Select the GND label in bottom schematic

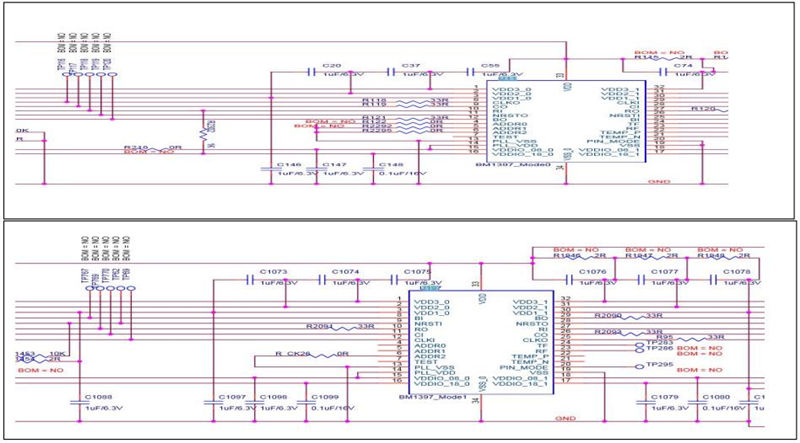(x=564, y=418)
